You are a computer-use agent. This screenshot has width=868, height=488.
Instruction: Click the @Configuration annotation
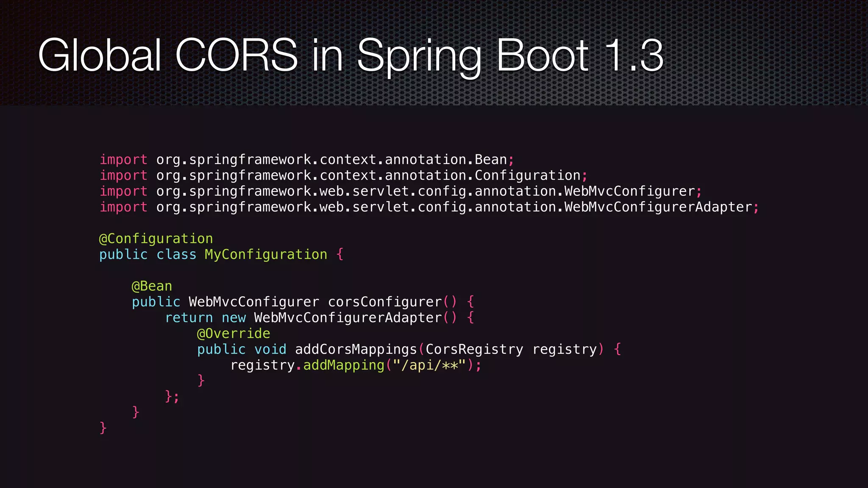pyautogui.click(x=156, y=239)
